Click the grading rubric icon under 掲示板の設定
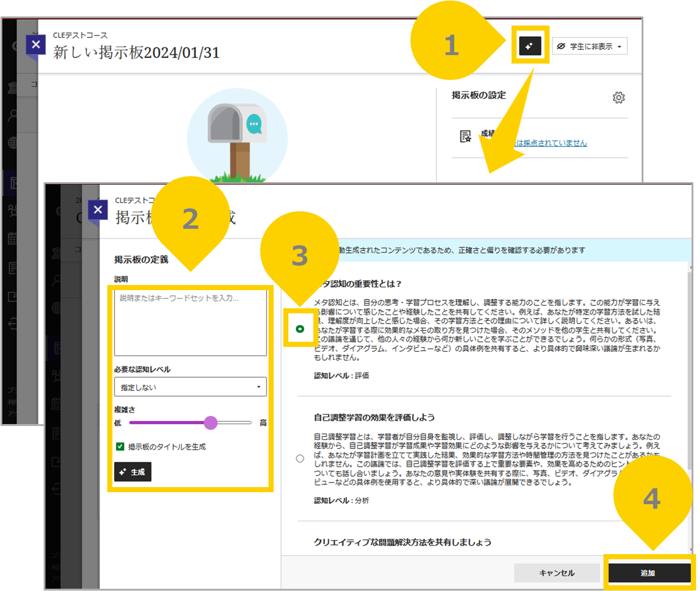700x591 pixels. 466,136
